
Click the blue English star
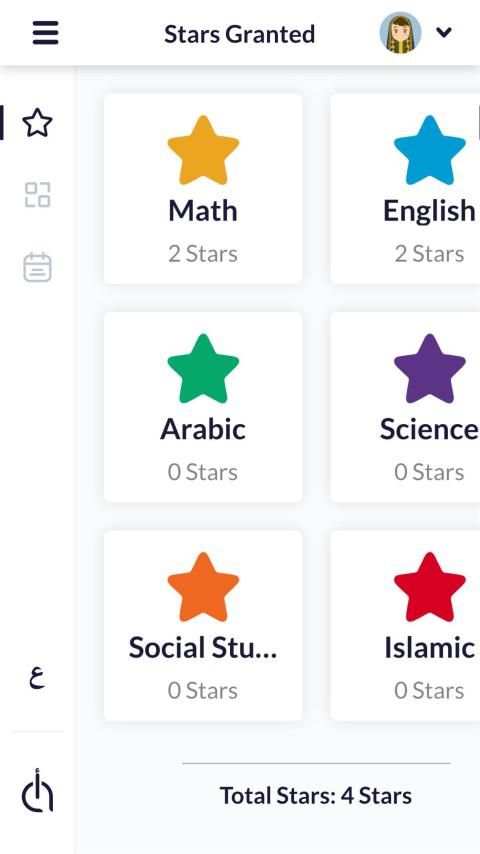[x=430, y=150]
